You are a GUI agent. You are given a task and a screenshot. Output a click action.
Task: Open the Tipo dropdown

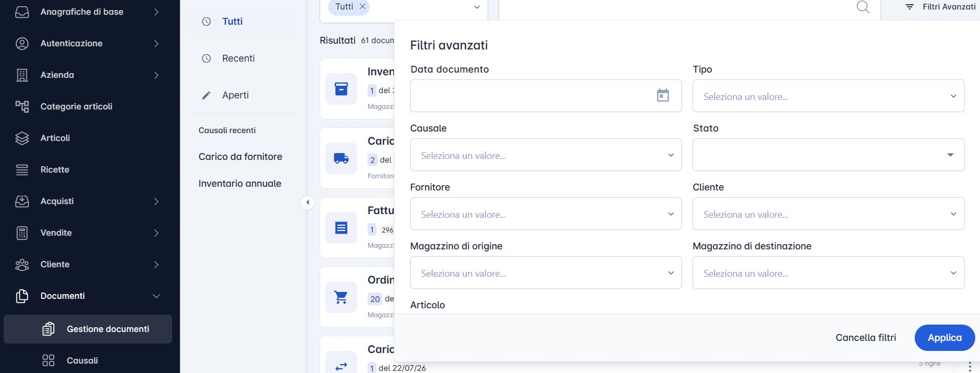(828, 96)
